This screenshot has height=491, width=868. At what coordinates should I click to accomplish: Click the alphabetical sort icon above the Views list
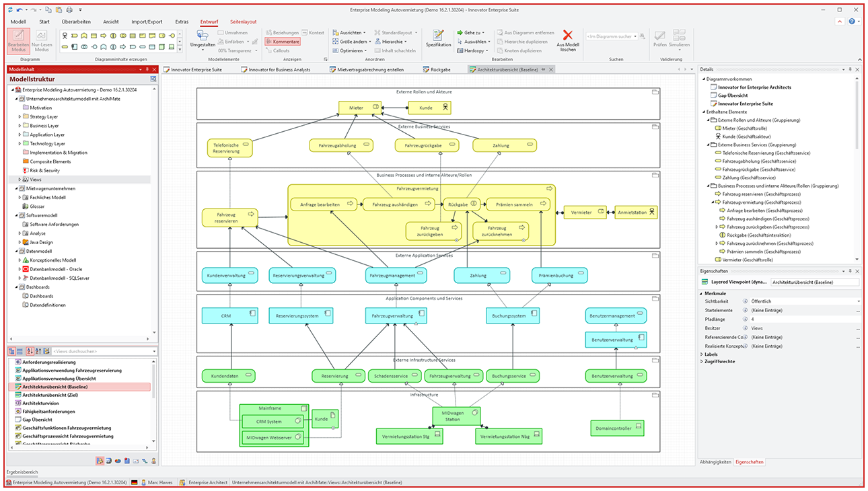30,351
